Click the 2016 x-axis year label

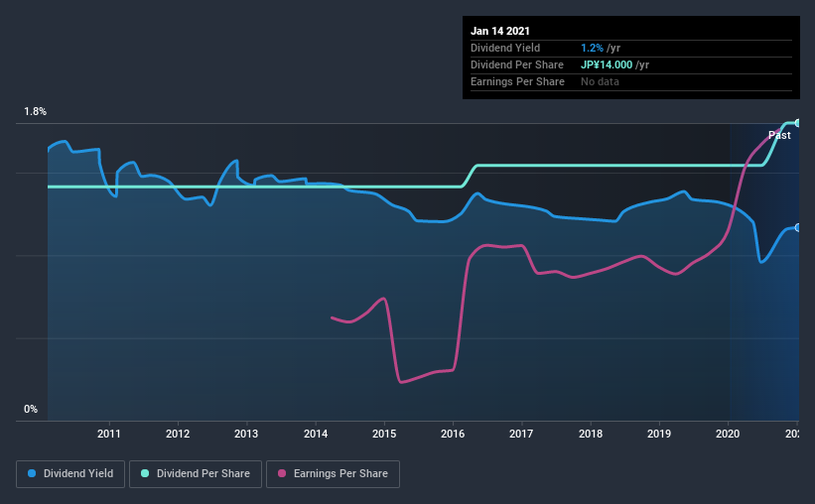click(x=453, y=434)
